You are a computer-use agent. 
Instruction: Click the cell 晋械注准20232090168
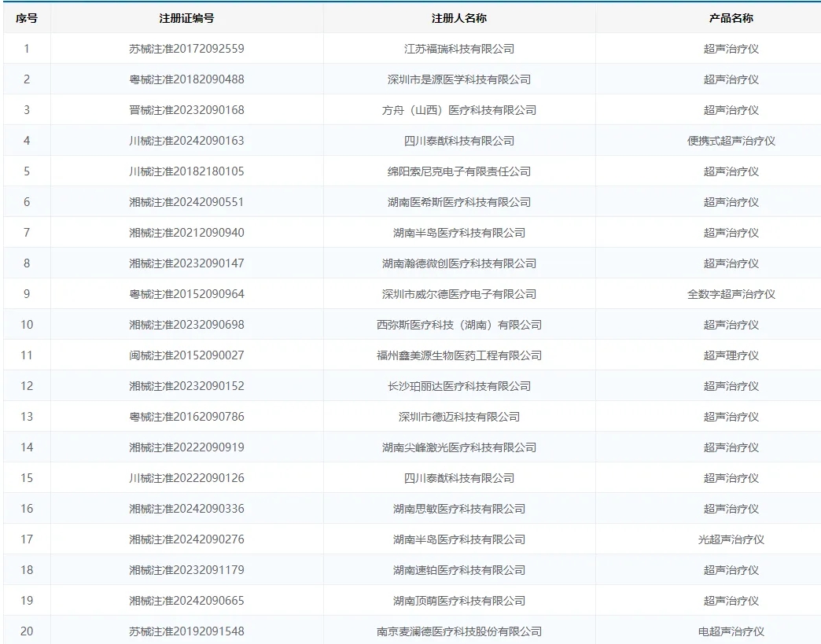click(x=187, y=110)
